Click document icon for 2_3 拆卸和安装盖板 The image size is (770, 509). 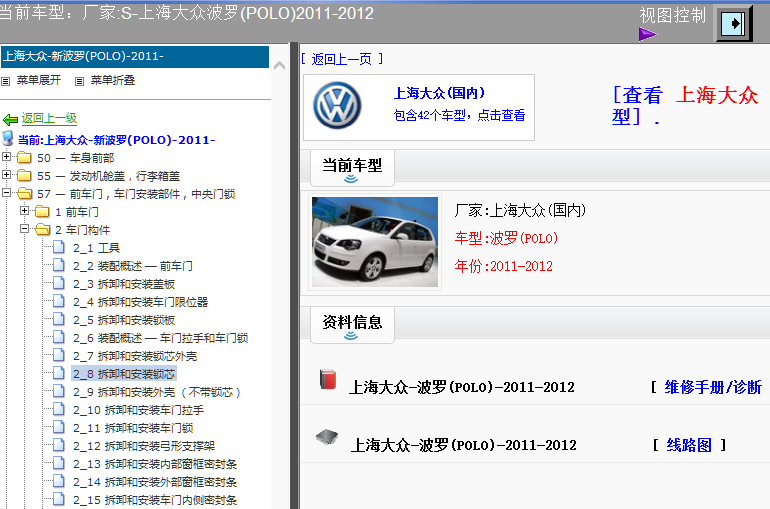pyautogui.click(x=59, y=283)
